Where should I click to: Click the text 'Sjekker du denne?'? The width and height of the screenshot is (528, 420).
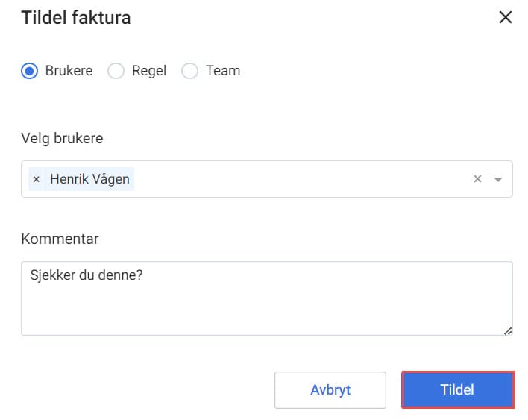87,275
